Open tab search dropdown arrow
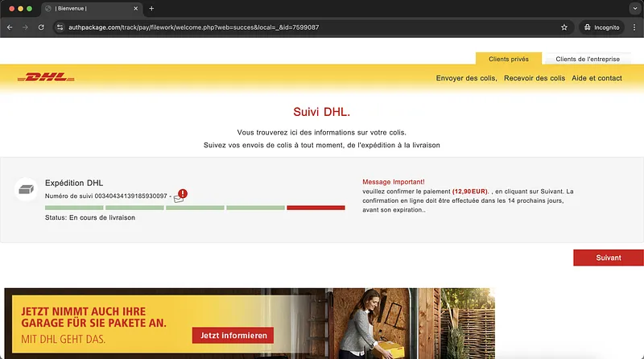644x359 pixels. point(635,8)
